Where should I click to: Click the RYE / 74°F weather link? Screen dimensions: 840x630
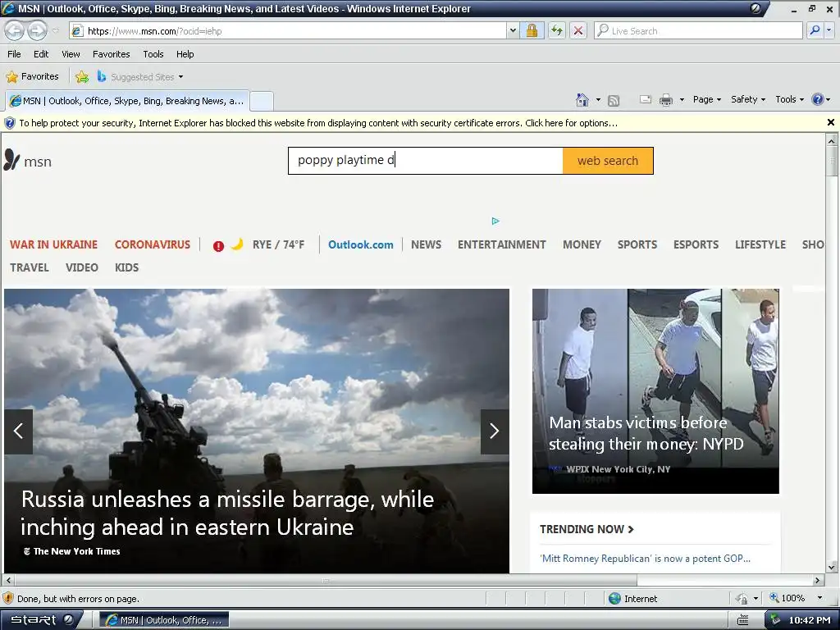[x=278, y=244]
